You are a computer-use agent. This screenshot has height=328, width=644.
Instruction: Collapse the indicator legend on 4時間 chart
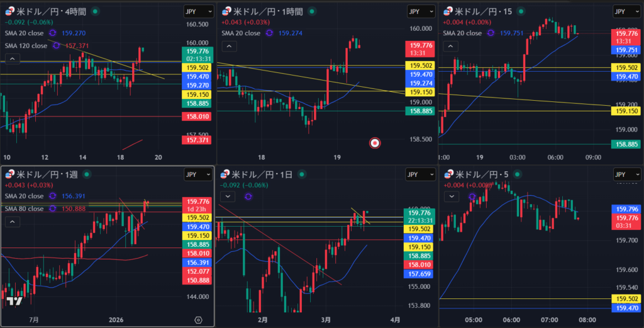point(11,59)
